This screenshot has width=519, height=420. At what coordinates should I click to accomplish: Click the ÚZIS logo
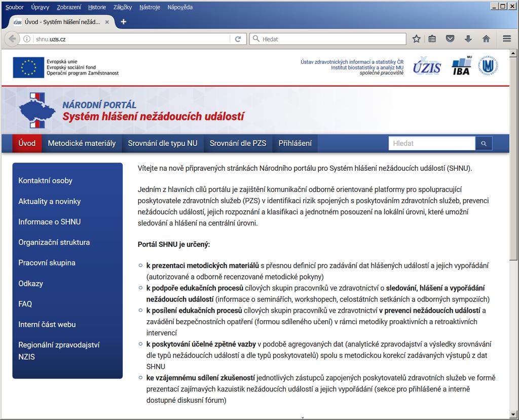click(427, 65)
